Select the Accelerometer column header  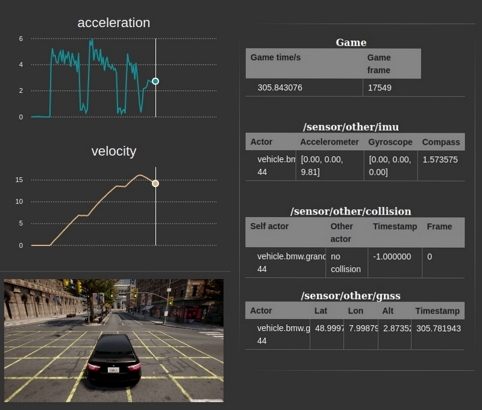[x=329, y=142]
